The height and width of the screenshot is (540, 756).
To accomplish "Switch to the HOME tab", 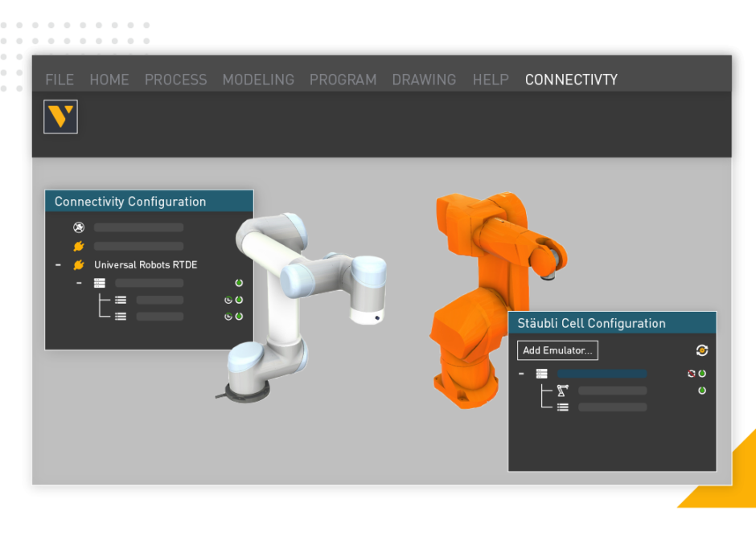I will pyautogui.click(x=109, y=80).
